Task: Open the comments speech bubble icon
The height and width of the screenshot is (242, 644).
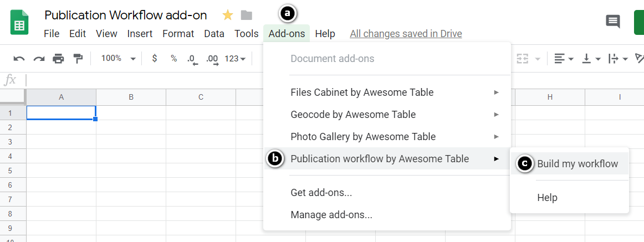Action: pos(613,22)
